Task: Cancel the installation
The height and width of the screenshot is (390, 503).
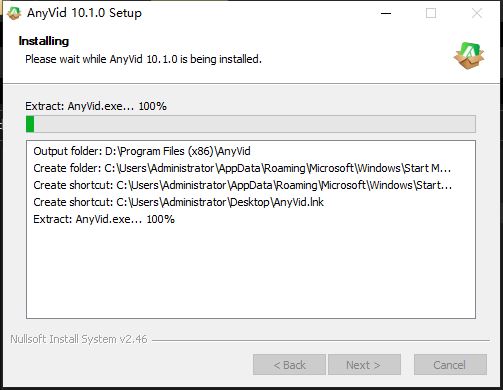Action: [450, 365]
